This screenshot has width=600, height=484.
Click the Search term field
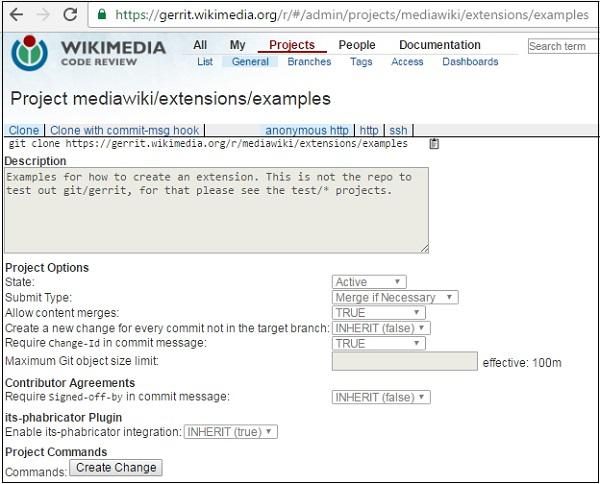pyautogui.click(x=563, y=46)
